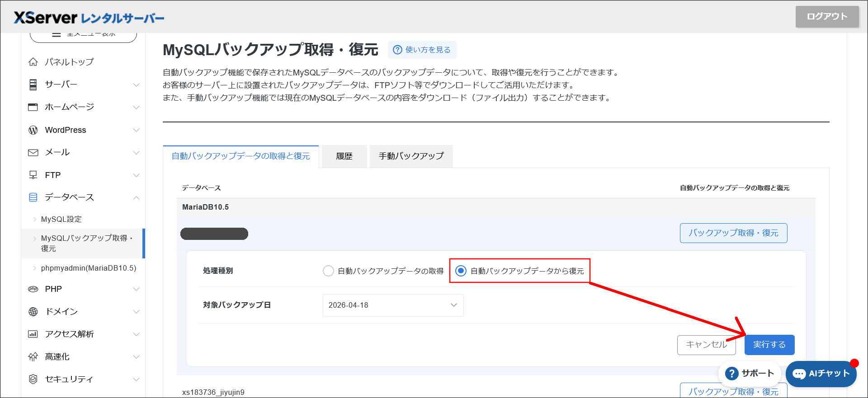
Task: Open the サポート button
Action: click(750, 374)
